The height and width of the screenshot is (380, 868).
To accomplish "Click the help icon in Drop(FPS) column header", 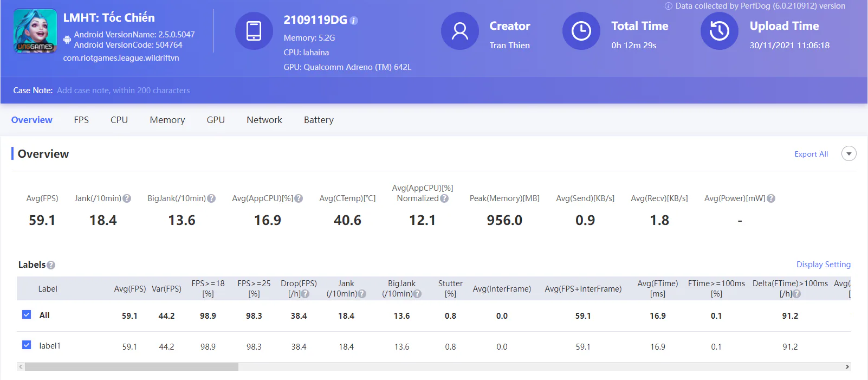I will point(305,294).
